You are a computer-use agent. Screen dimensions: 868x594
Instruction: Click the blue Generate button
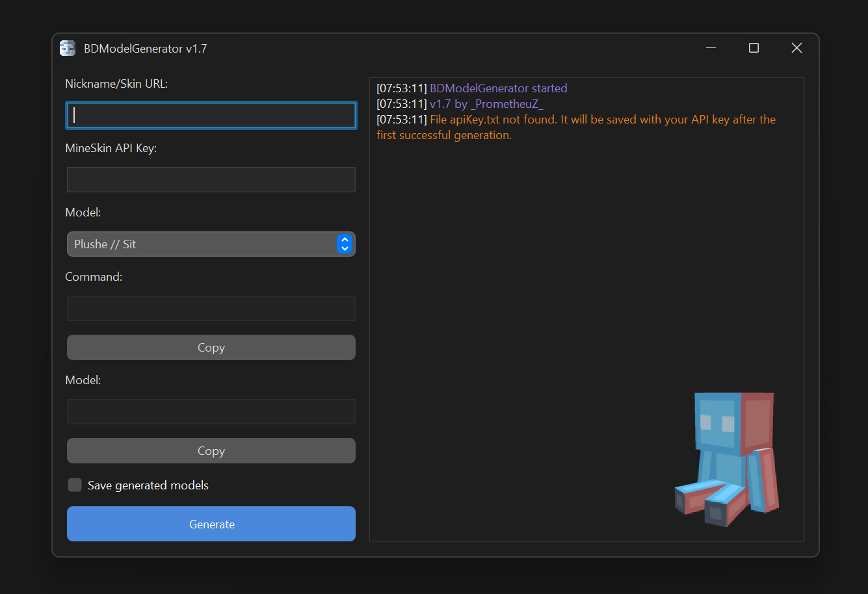coord(211,524)
